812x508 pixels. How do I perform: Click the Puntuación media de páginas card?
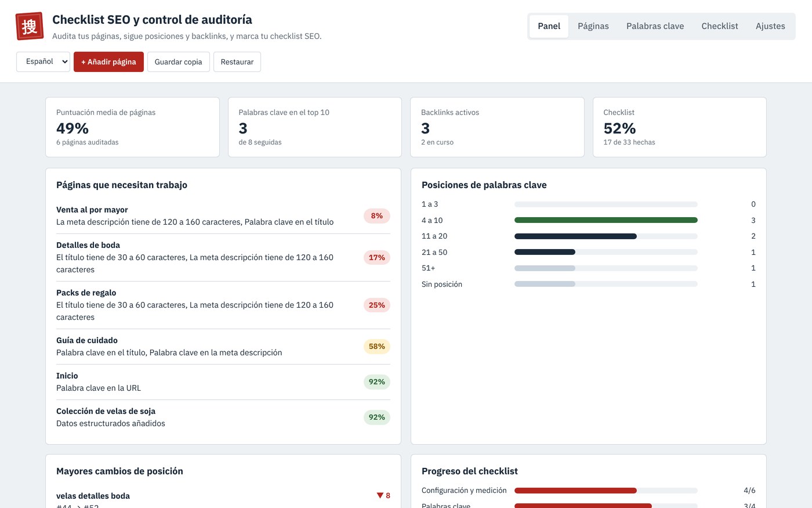pos(132,127)
